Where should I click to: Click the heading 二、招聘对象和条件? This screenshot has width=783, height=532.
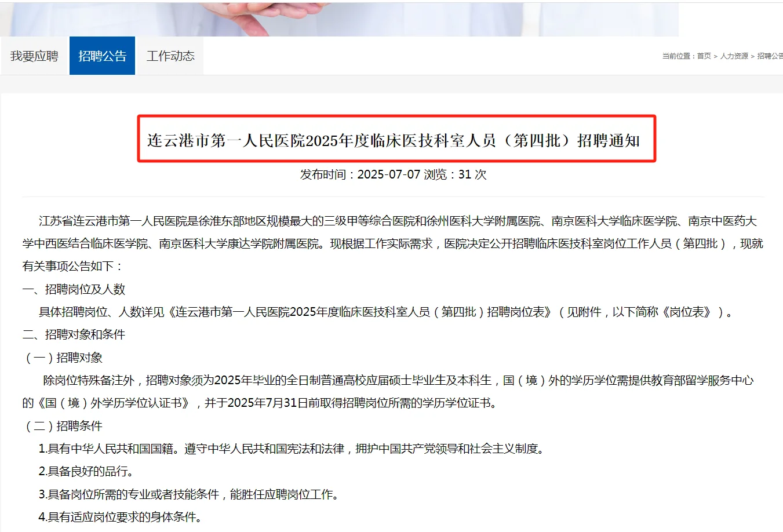[x=74, y=334]
